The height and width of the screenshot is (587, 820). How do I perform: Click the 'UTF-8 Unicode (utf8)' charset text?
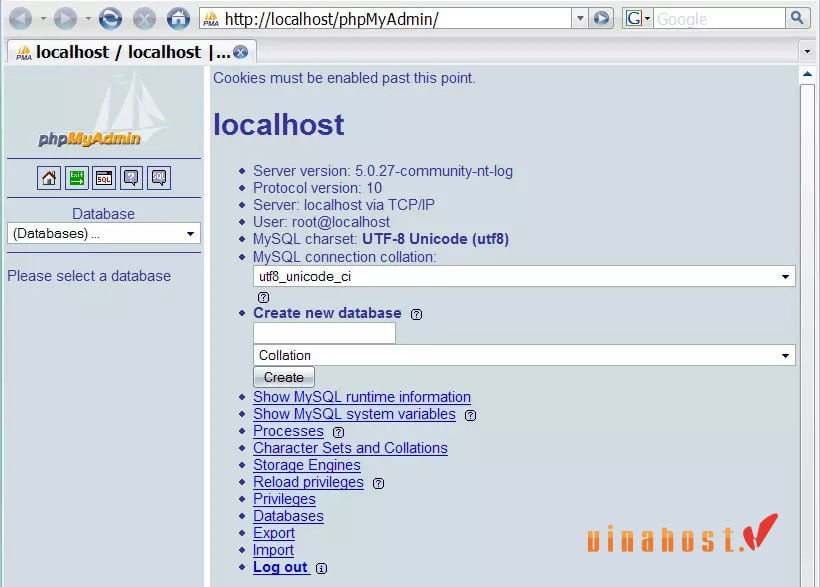click(436, 239)
